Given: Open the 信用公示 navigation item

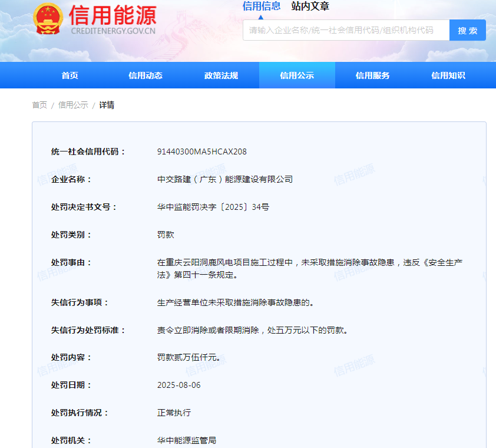Looking at the screenshot, I should click(297, 75).
